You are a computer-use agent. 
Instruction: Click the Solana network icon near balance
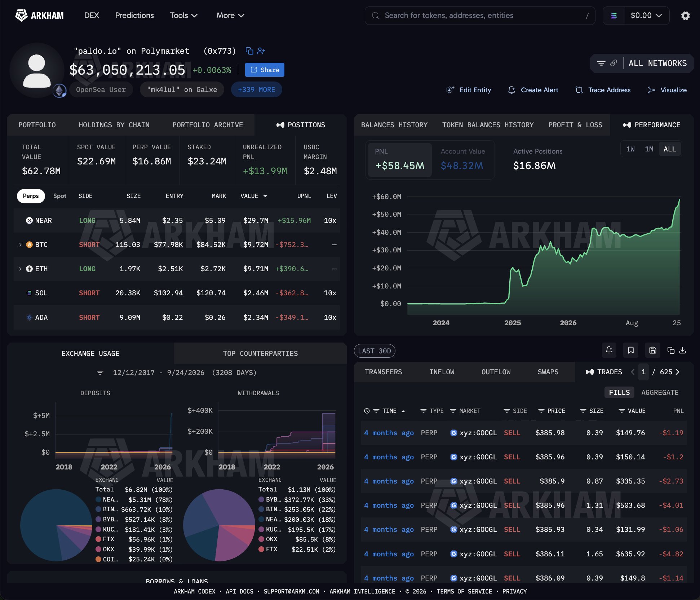click(x=613, y=16)
